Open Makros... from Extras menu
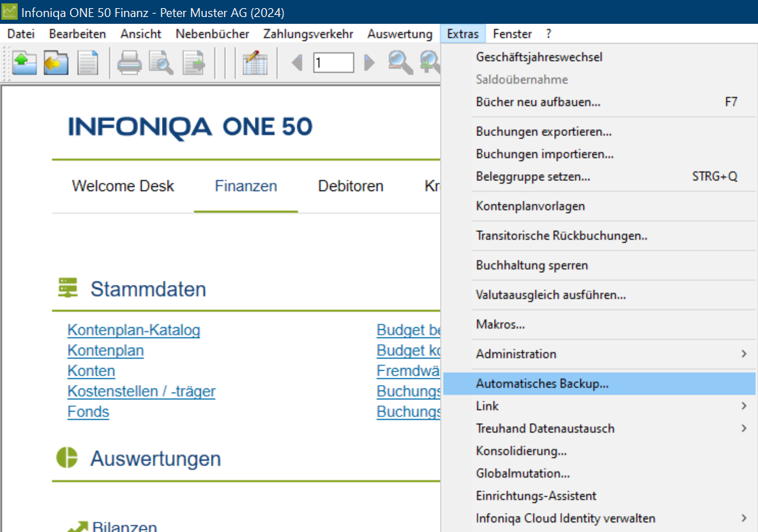This screenshot has height=532, width=758. pyautogui.click(x=599, y=325)
